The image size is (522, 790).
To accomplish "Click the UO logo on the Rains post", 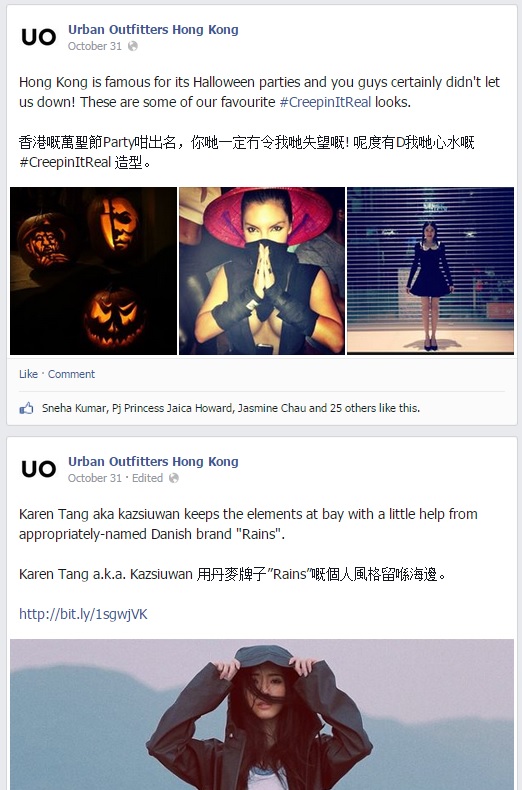I will pyautogui.click(x=38, y=469).
